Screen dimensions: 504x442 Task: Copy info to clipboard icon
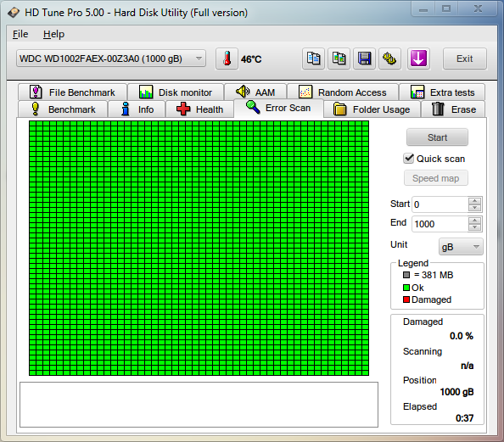[x=313, y=59]
